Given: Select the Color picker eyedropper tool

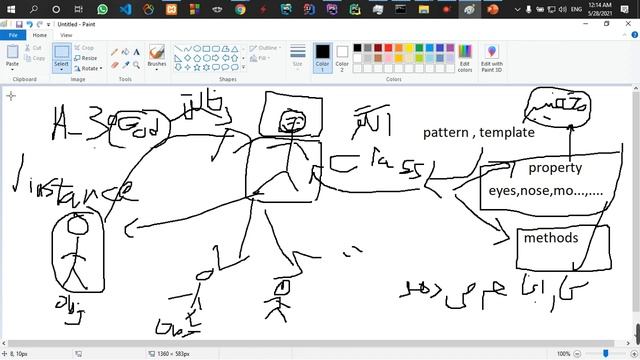Looking at the screenshot, I should pos(125,65).
